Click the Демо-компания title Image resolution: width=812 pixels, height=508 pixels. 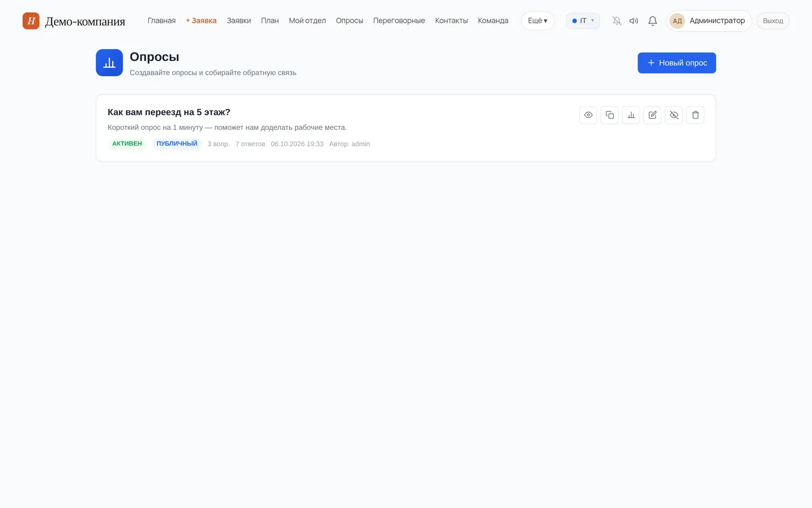(85, 21)
